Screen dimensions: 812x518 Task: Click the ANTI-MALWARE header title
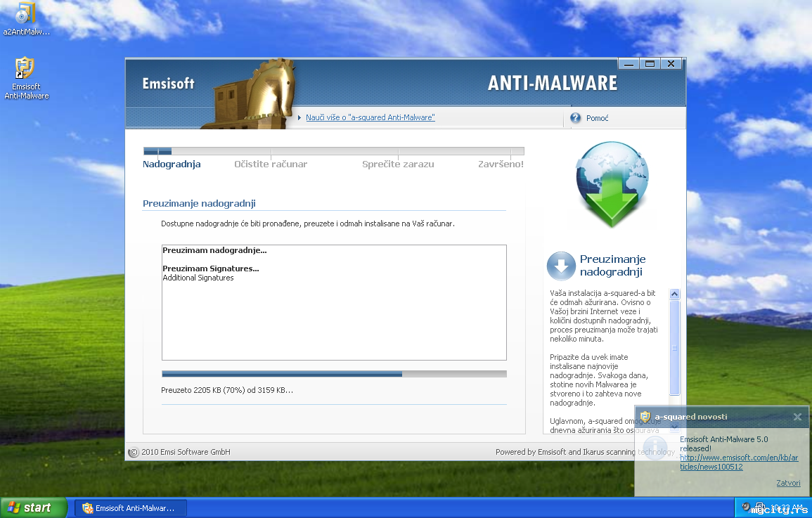point(553,83)
